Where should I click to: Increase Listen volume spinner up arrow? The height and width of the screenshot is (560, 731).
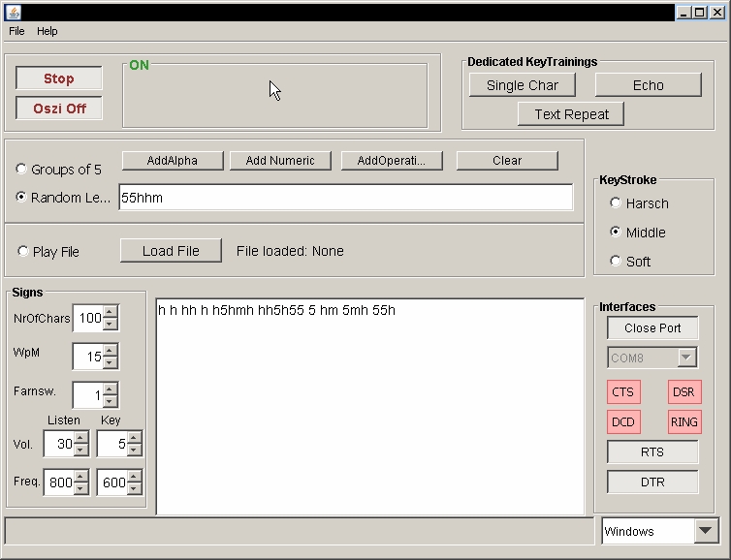coord(80,438)
